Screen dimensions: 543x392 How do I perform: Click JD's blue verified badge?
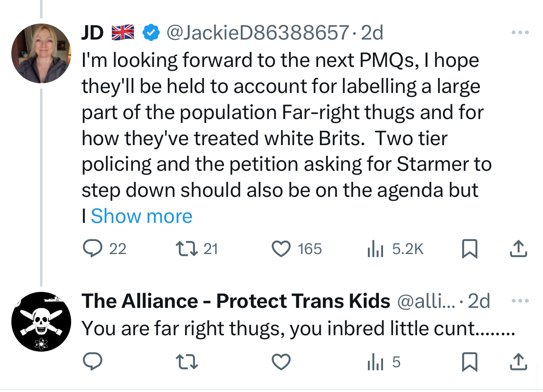point(151,32)
